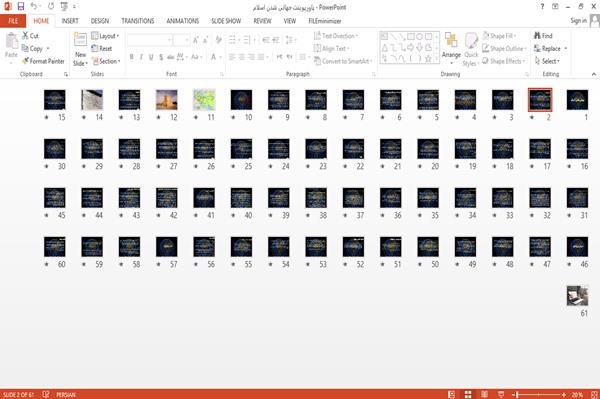Click the PERSIAN language indicator
Screen dimensions: 600x399
(x=66, y=394)
